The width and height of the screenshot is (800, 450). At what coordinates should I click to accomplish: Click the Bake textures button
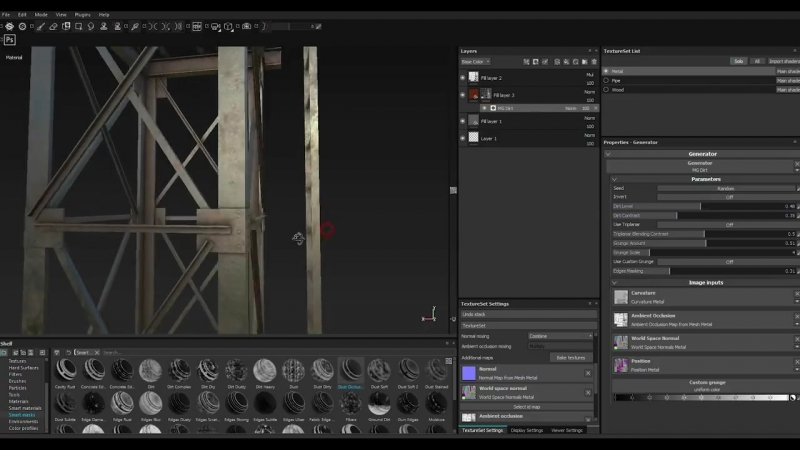point(570,358)
